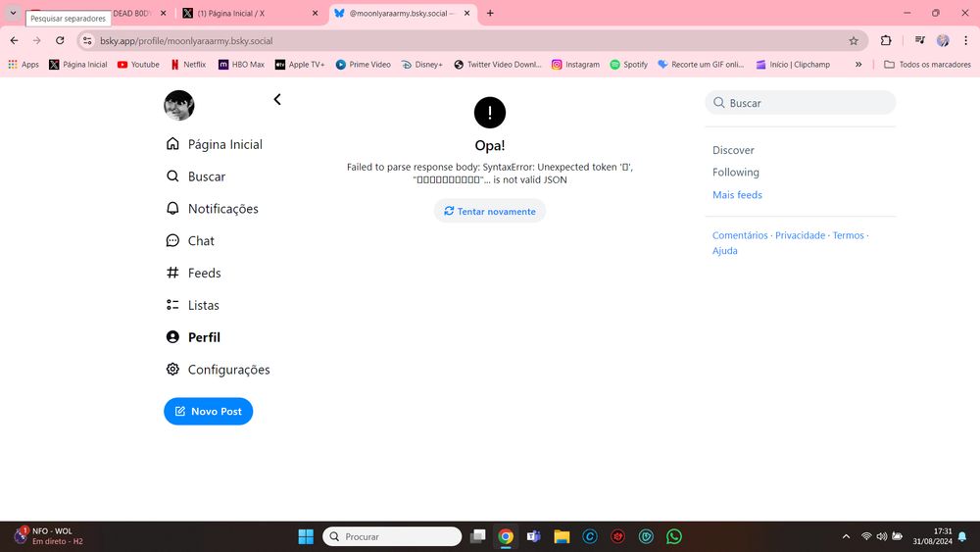The width and height of the screenshot is (980, 552).
Task: Click the address bar URL
Action: coord(186,40)
